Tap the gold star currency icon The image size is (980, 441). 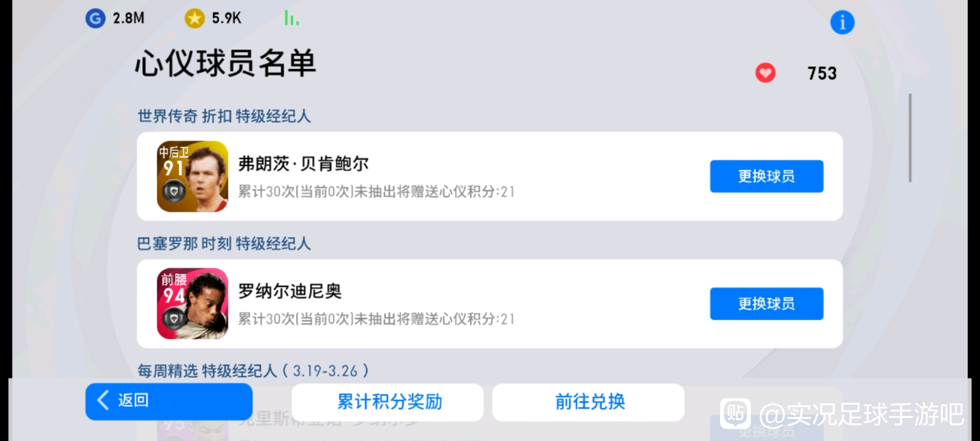pos(195,19)
